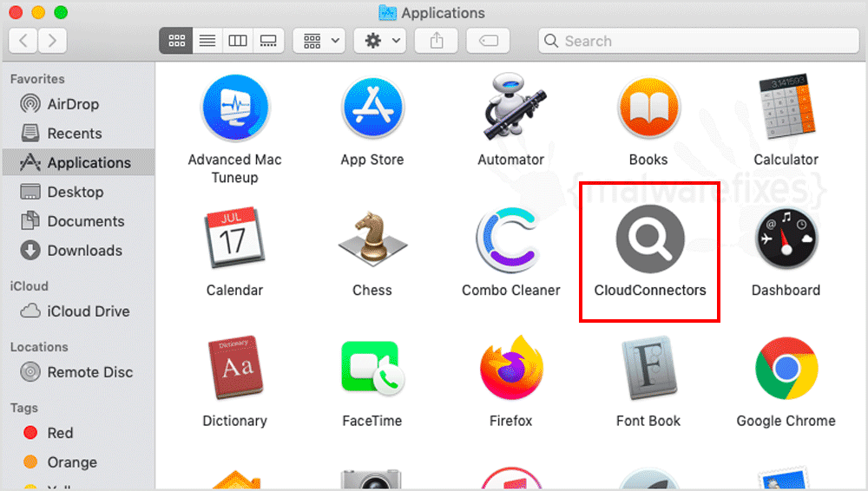Click the Locations section header

[39, 347]
